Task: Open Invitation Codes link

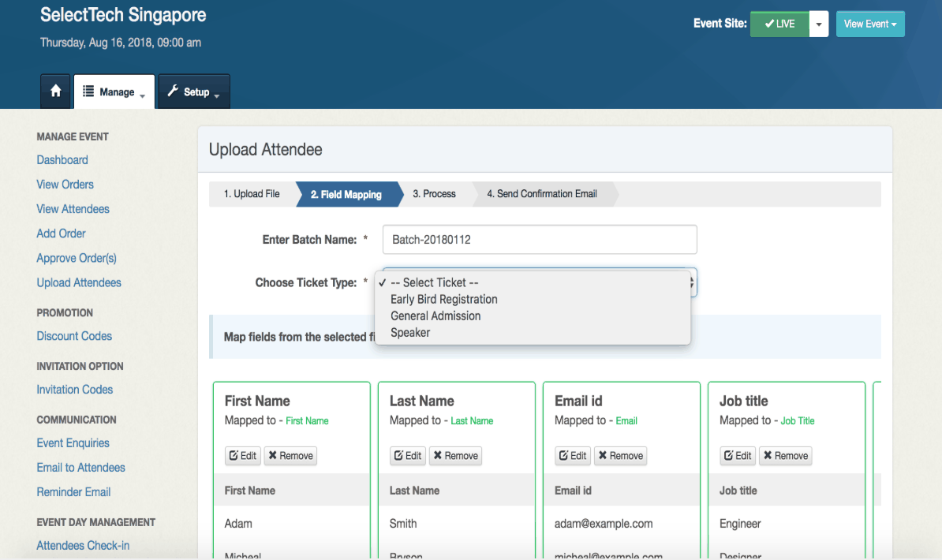Action: pos(74,390)
